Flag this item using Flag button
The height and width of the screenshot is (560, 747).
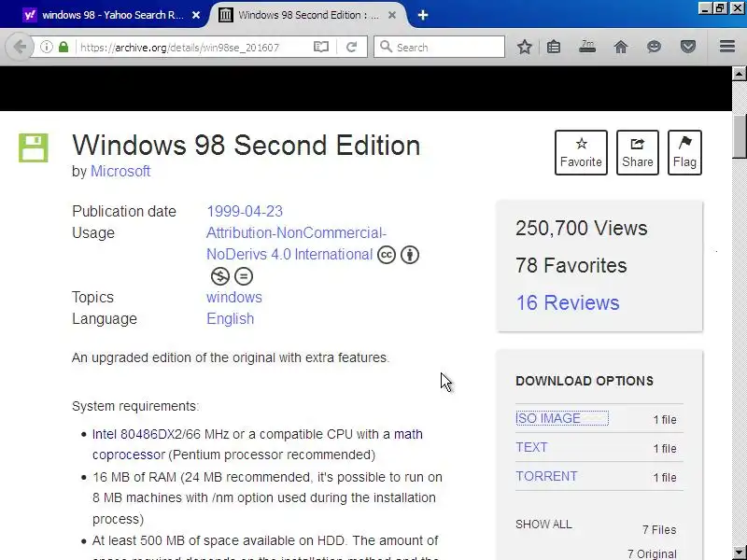(684, 152)
